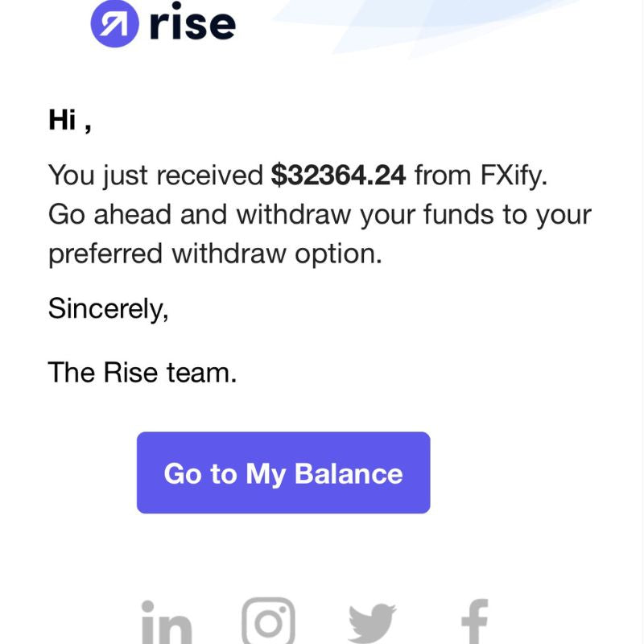Click the Rise arrow logo icon

(114, 23)
